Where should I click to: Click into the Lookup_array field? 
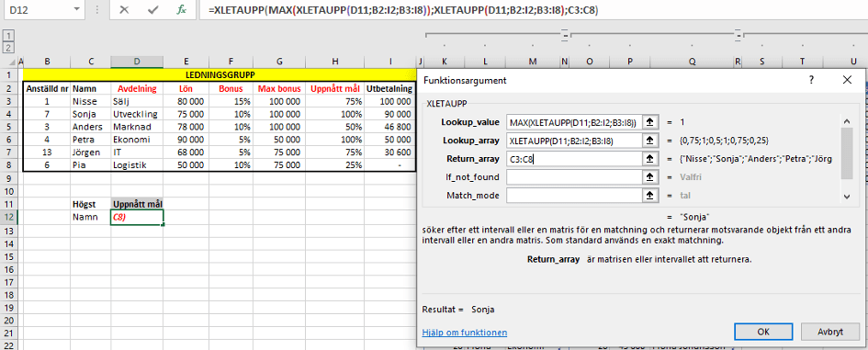(575, 141)
